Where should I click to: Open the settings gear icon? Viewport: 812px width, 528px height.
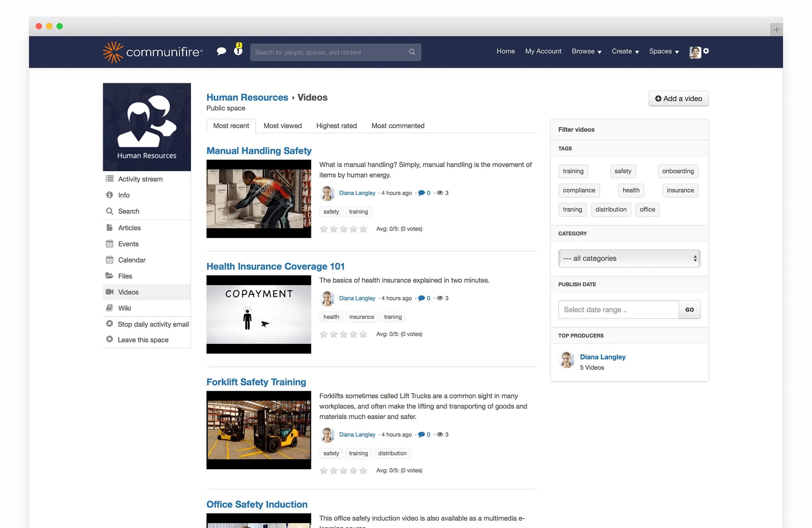pos(706,51)
